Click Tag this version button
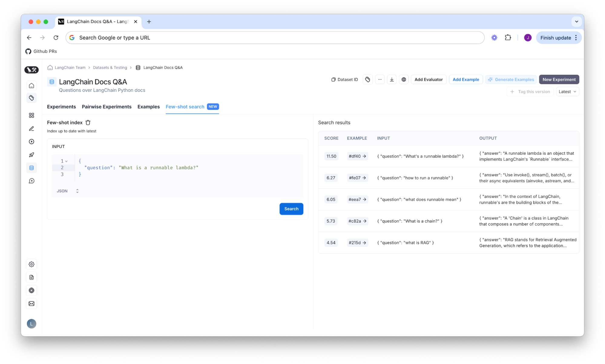 (x=530, y=92)
